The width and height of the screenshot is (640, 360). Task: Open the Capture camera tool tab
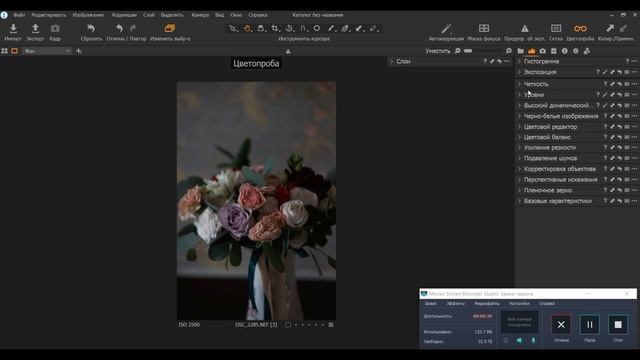click(542, 51)
